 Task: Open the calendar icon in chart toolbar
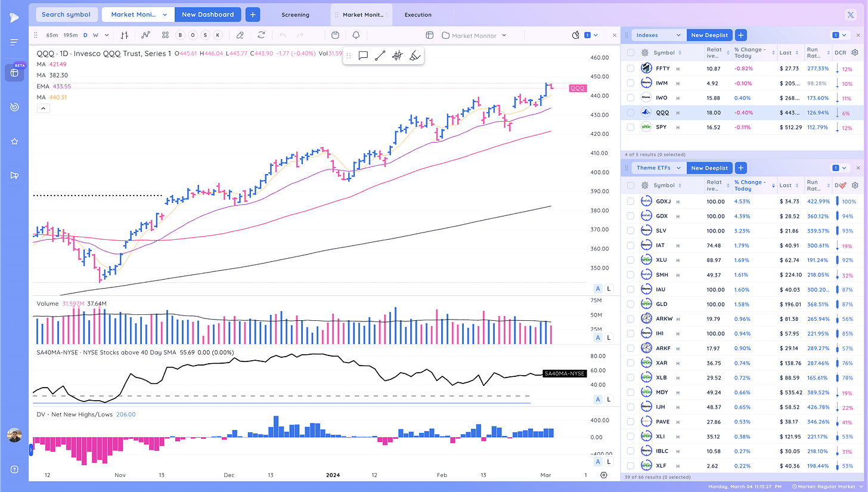click(x=335, y=35)
